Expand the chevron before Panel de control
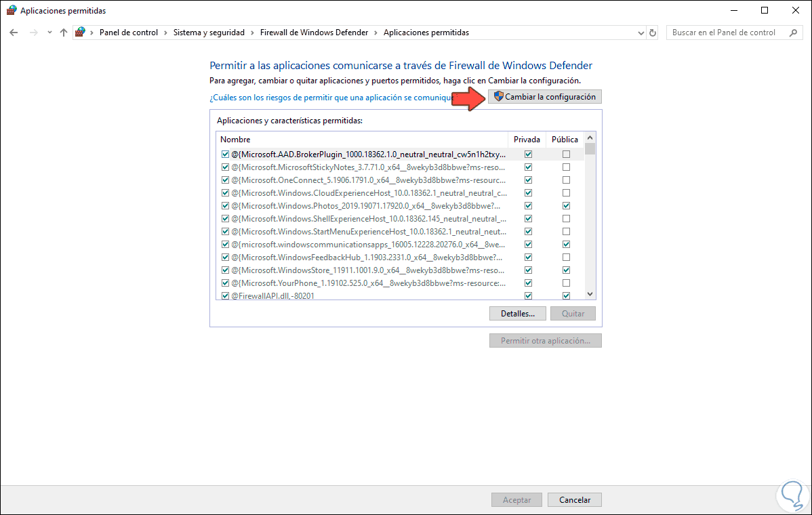 pos(92,33)
